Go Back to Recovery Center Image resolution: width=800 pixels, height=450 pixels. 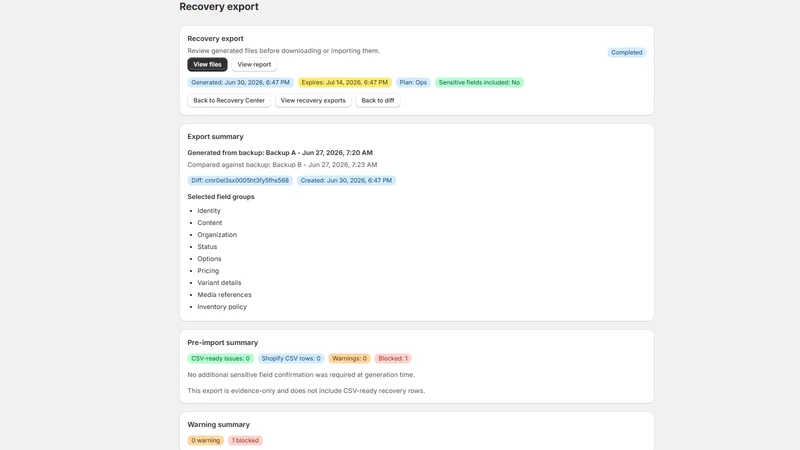click(229, 101)
